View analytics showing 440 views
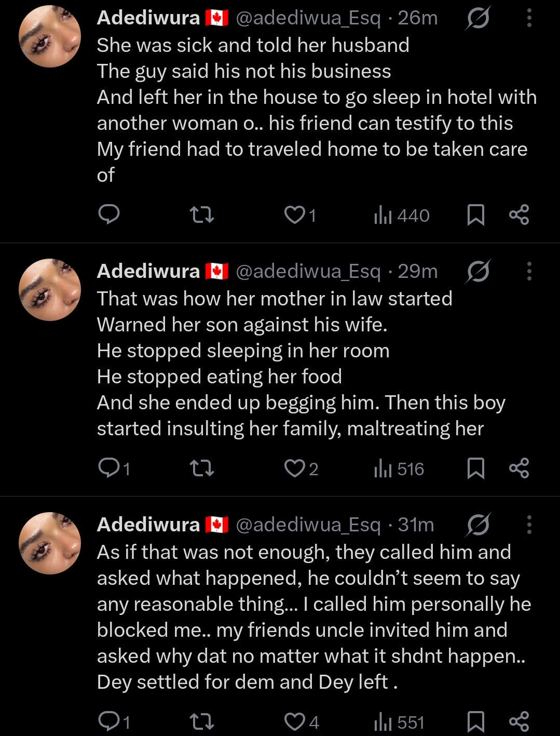Image resolution: width=560 pixels, height=736 pixels. pyautogui.click(x=402, y=215)
